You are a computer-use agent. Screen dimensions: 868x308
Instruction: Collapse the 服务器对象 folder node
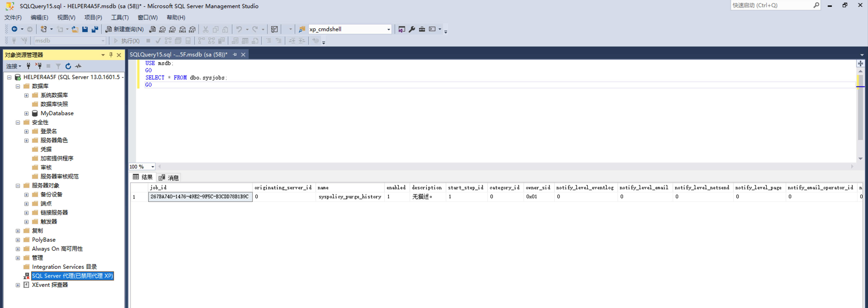click(18, 185)
